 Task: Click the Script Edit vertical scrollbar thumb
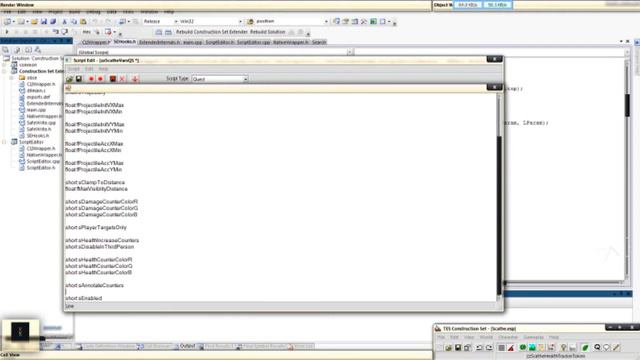[499, 215]
